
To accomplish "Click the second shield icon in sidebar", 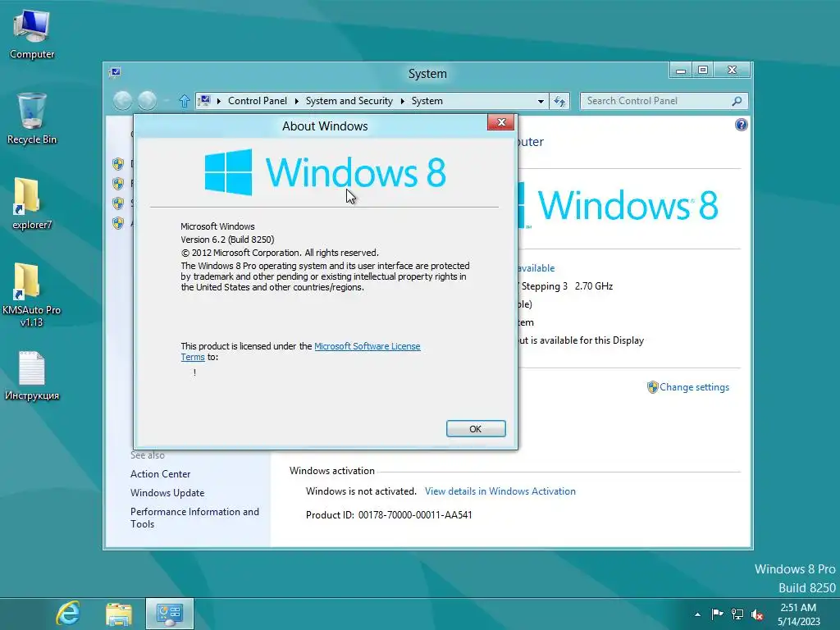I will coord(118,184).
